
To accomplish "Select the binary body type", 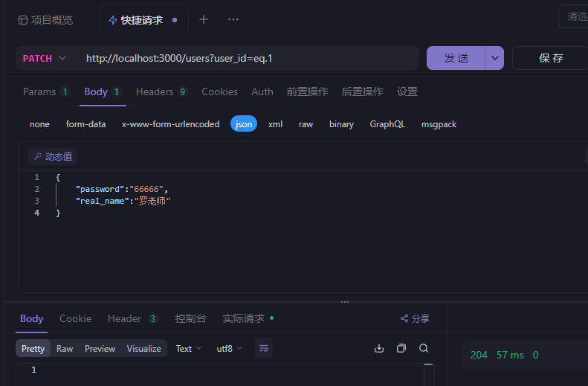I will pos(341,124).
